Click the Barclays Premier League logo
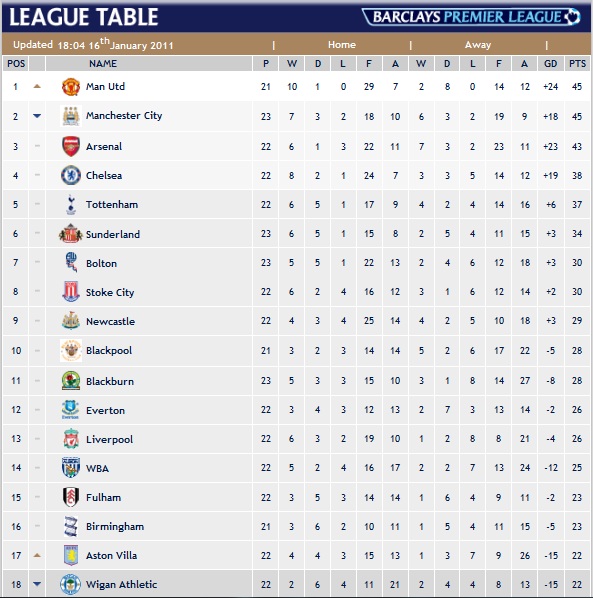The width and height of the screenshot is (593, 598). point(471,17)
